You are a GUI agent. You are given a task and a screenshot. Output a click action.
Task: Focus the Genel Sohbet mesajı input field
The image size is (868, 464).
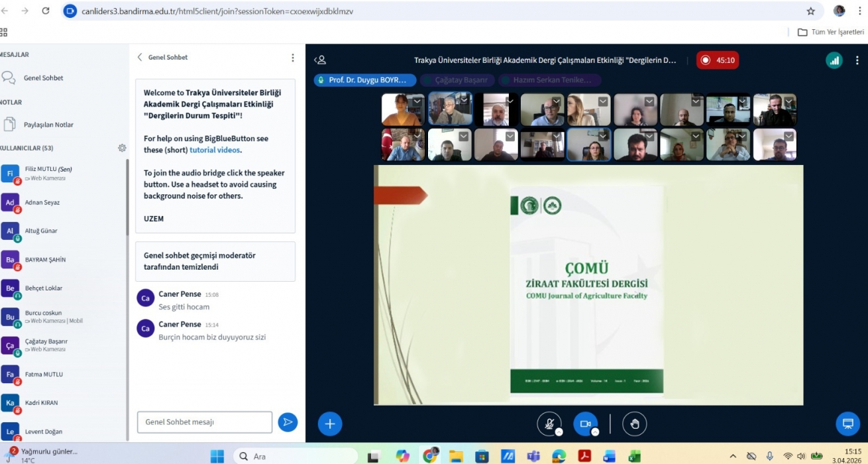204,422
